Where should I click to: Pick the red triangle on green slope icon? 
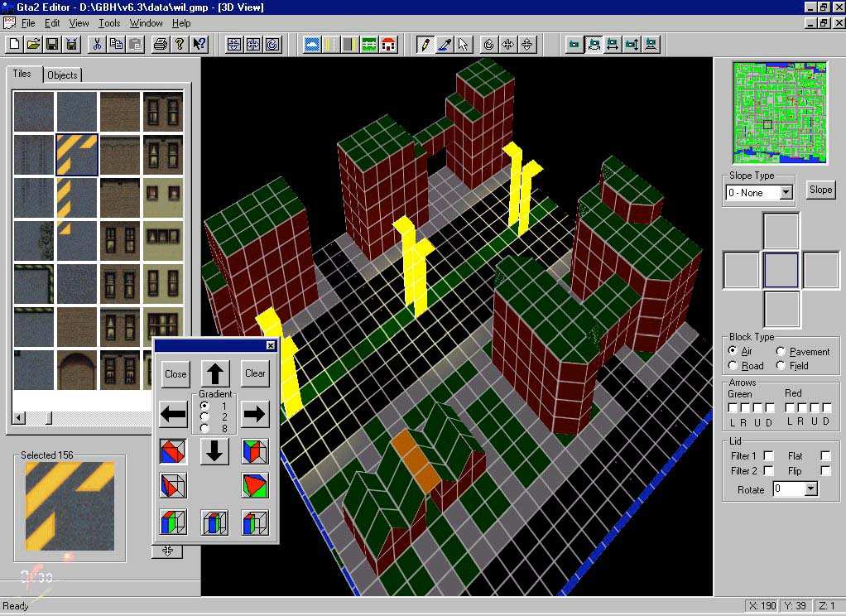click(255, 485)
